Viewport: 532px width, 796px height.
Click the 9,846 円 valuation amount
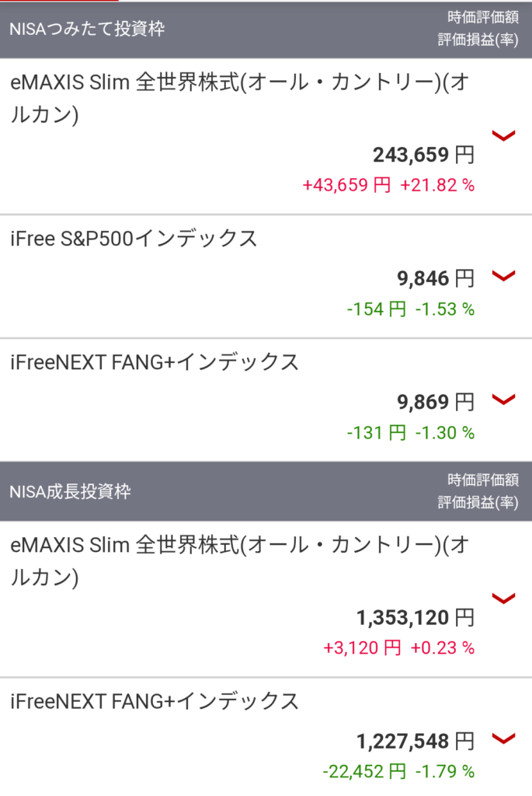click(x=435, y=278)
